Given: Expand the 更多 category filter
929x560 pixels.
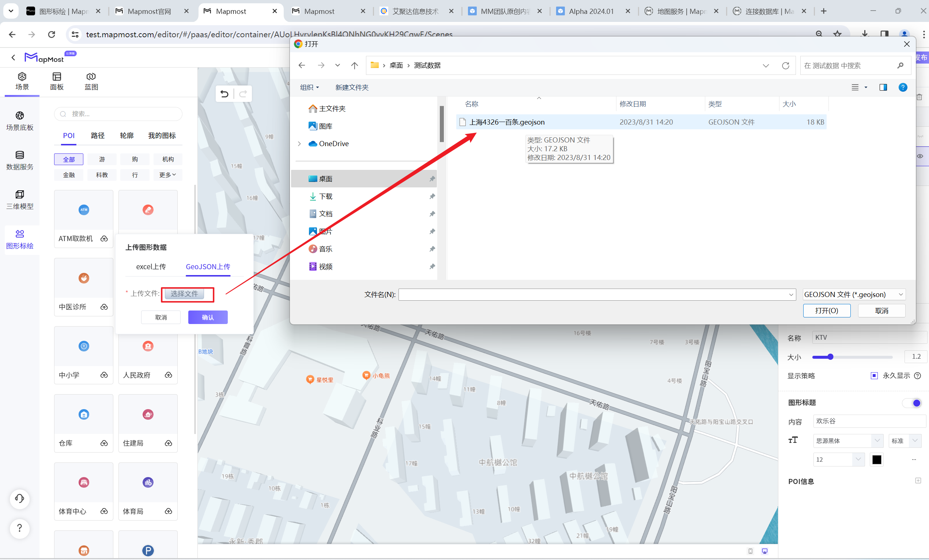Looking at the screenshot, I should 168,175.
